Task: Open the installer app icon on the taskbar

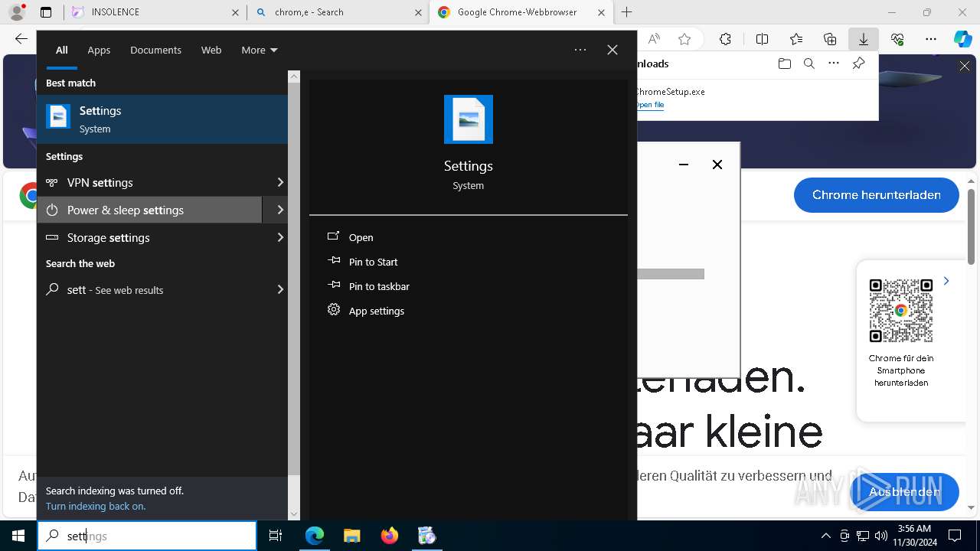Action: pyautogui.click(x=426, y=536)
